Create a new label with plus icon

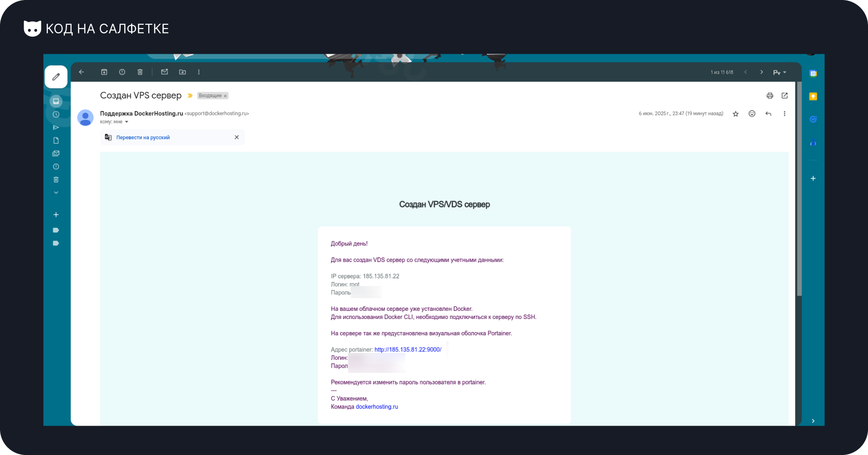(x=56, y=215)
